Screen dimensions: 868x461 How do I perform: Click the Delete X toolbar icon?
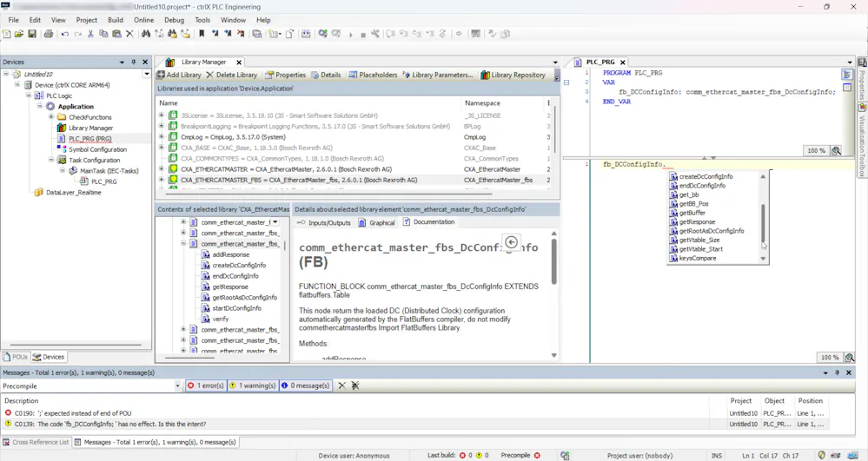coord(129,34)
